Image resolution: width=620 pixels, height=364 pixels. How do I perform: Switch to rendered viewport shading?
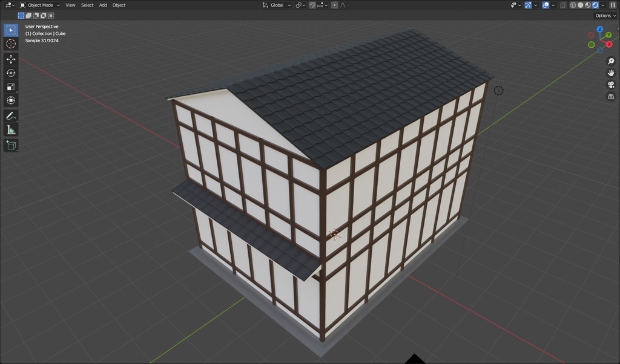tap(596, 5)
